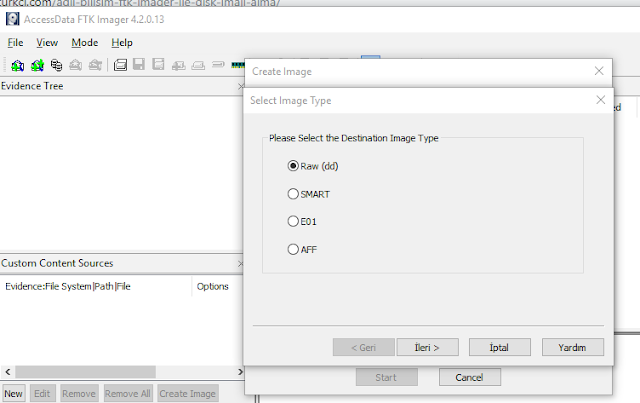Click the Create Image button at bottom left
640x403 pixels.
coord(188,394)
